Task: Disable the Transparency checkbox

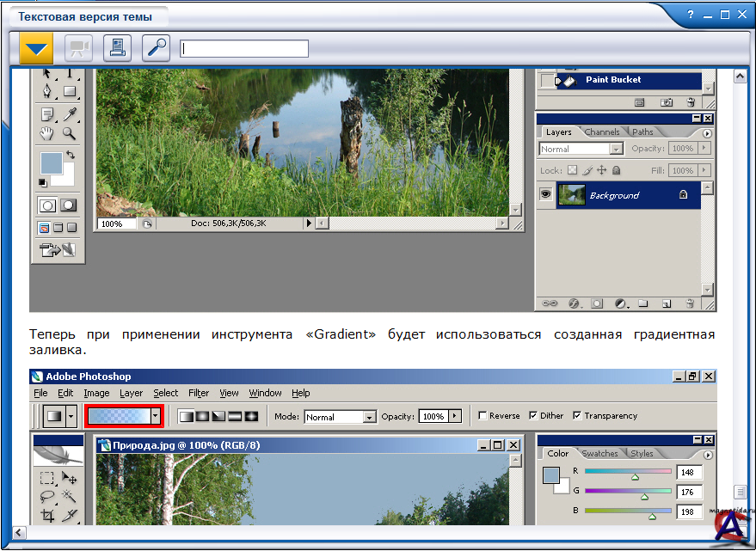Action: point(576,416)
